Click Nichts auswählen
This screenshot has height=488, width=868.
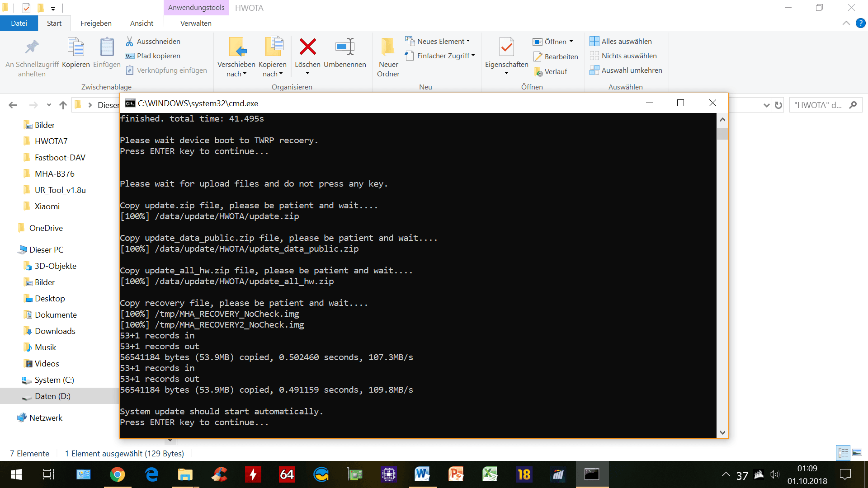click(x=623, y=56)
